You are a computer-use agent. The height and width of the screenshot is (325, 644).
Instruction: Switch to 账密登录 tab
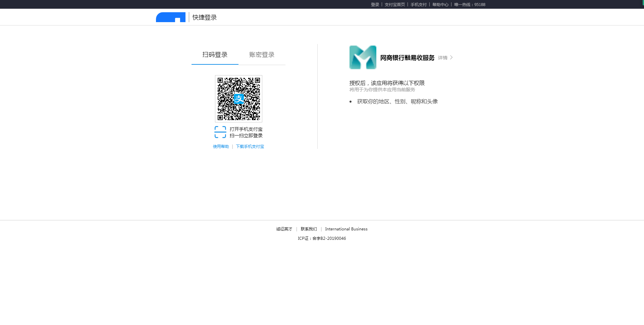(x=262, y=55)
